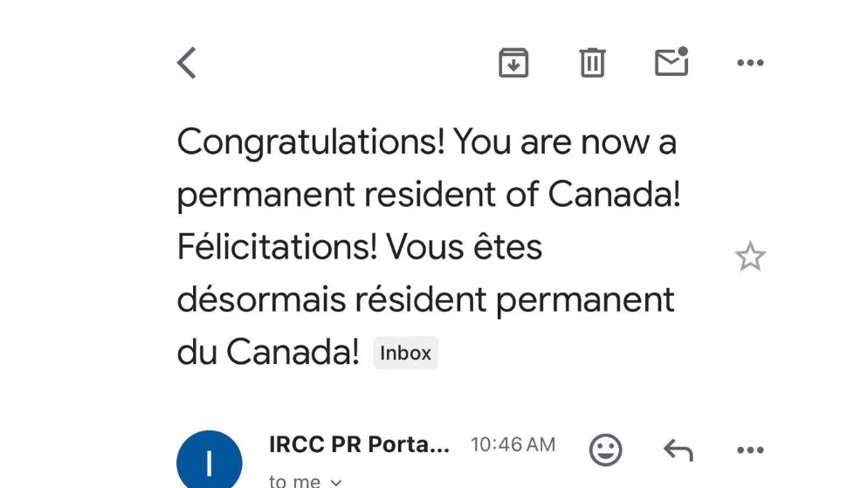Click the "to me" recipient text
This screenshot has width=868, height=488.
pos(294,481)
